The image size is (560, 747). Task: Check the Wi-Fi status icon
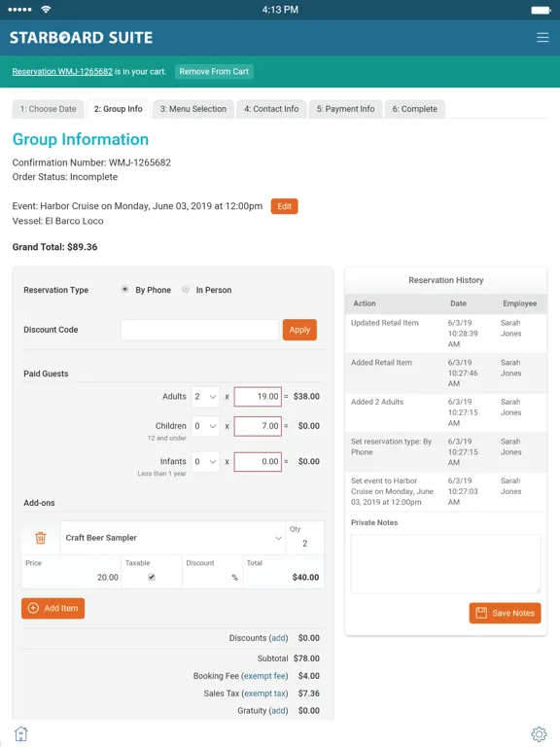46,10
